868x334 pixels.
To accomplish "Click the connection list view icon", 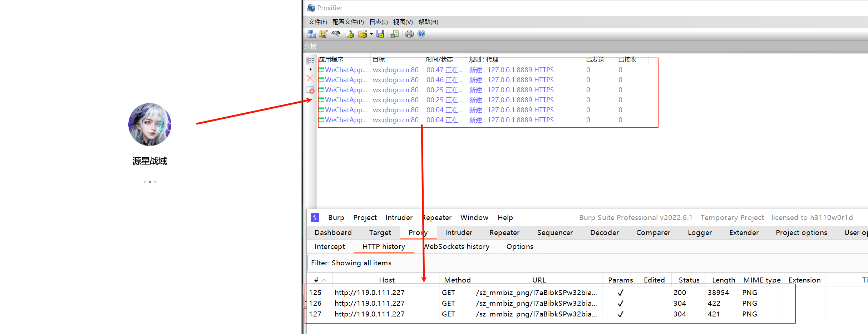I will (x=310, y=60).
